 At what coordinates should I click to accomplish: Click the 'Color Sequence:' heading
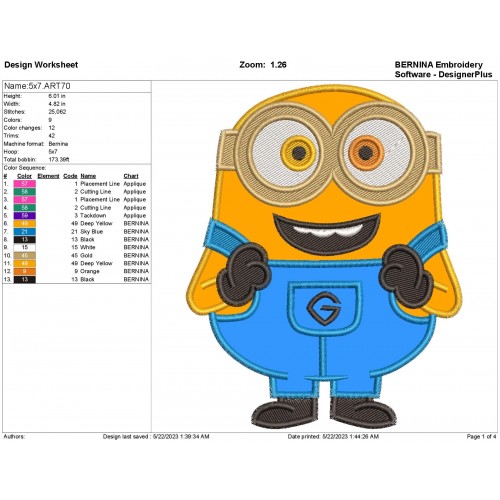[x=25, y=168]
